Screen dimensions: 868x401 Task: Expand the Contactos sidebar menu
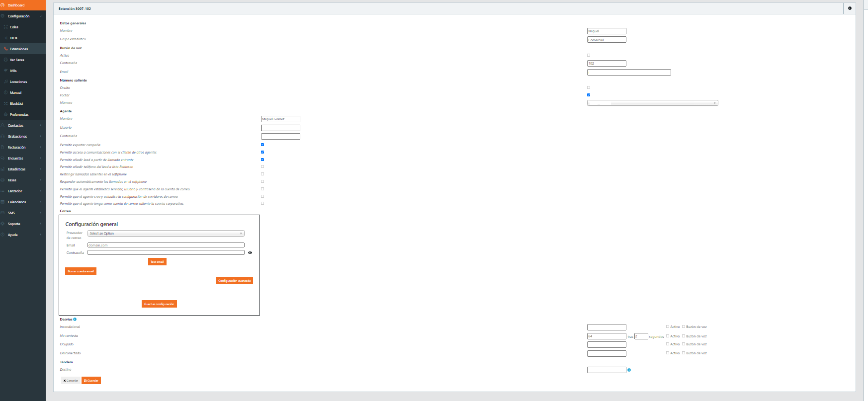[16, 126]
